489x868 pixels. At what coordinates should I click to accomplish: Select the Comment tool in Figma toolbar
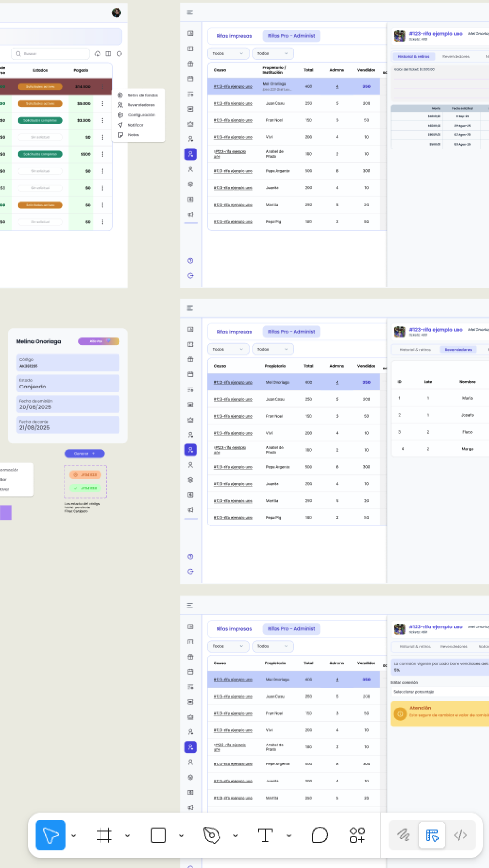click(x=319, y=835)
